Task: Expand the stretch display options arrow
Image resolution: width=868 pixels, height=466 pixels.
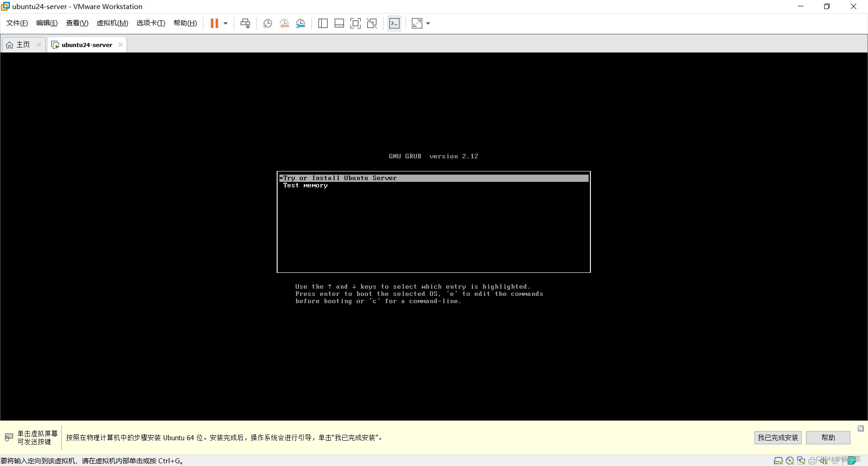Action: [x=428, y=24]
